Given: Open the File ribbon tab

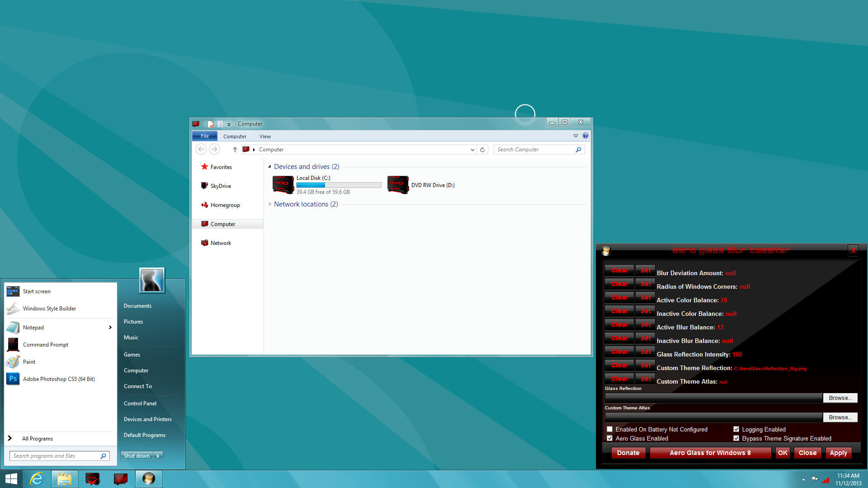Looking at the screenshot, I should pos(204,136).
